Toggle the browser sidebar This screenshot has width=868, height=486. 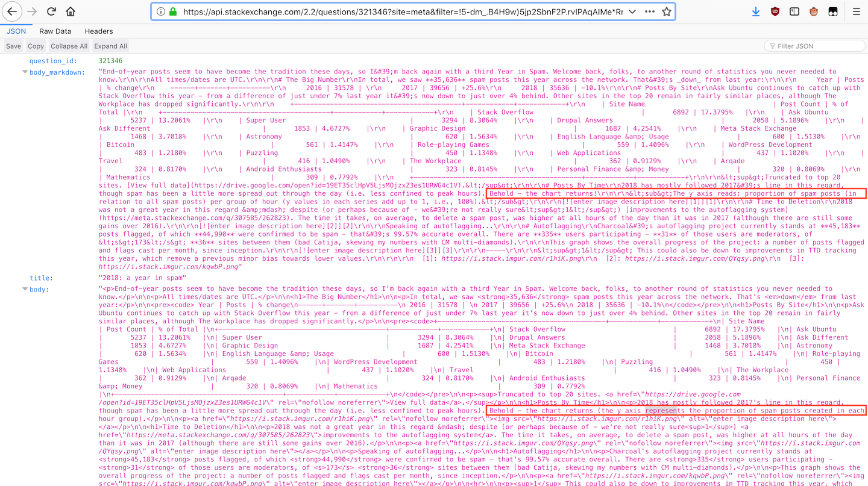tap(794, 11)
